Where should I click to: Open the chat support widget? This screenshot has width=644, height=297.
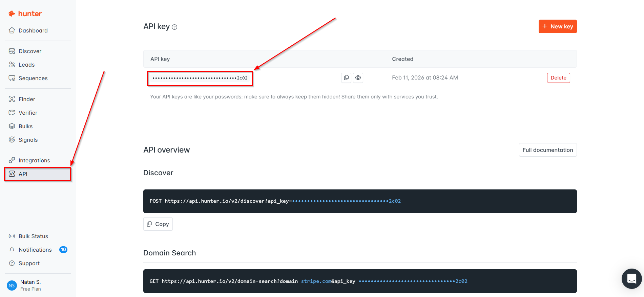tap(632, 279)
